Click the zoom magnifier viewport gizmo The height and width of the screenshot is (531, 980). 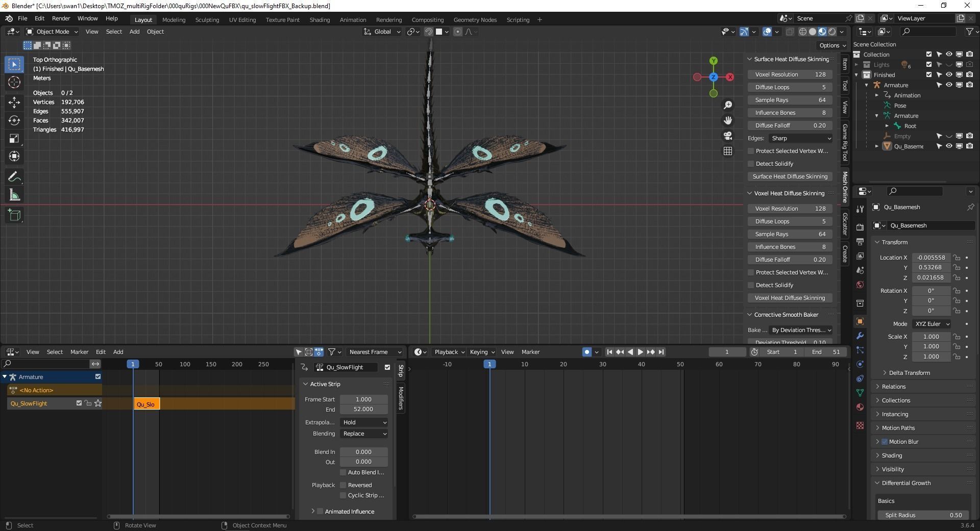[728, 105]
